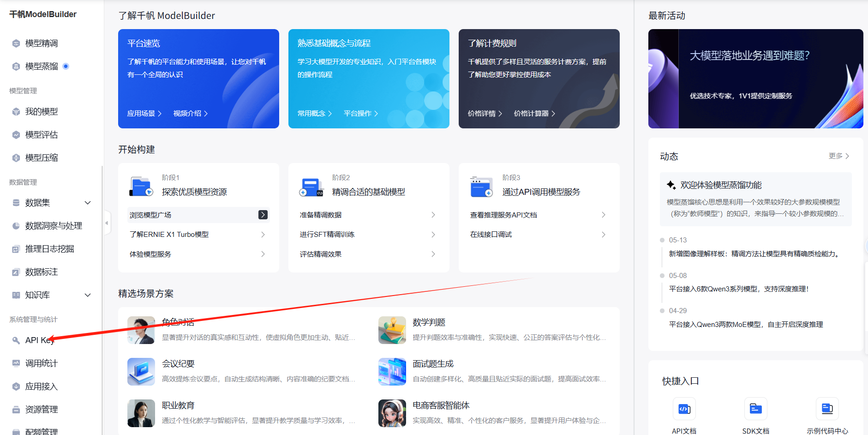Screen dimensions: 868x435
Task: Open API文档 shortcut icon
Action: (x=684, y=409)
